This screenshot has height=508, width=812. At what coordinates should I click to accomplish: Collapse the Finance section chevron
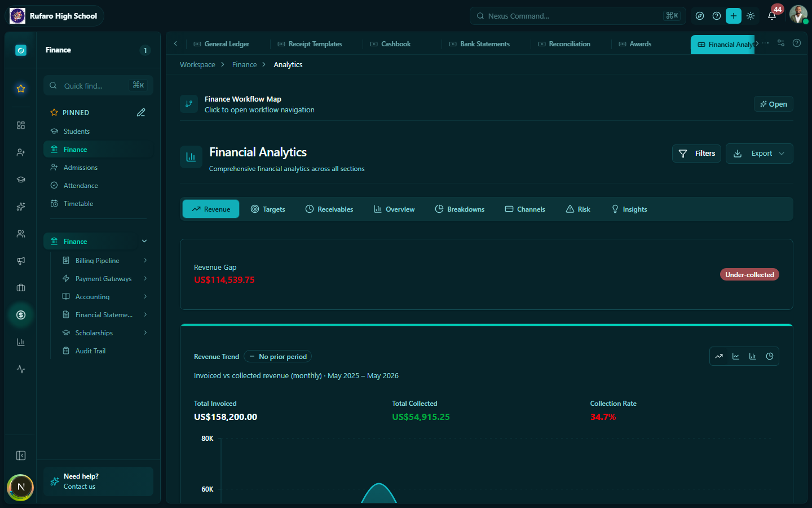click(x=144, y=241)
